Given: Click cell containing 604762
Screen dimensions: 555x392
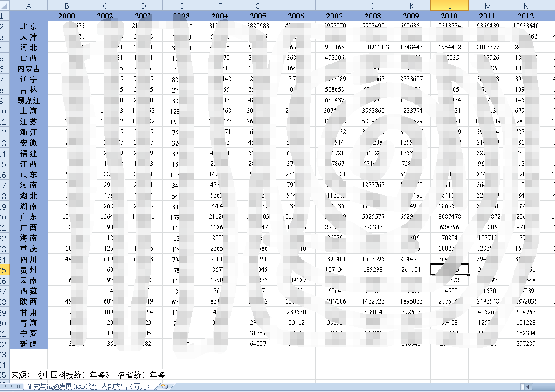Looking at the screenshot, I should [526, 312].
